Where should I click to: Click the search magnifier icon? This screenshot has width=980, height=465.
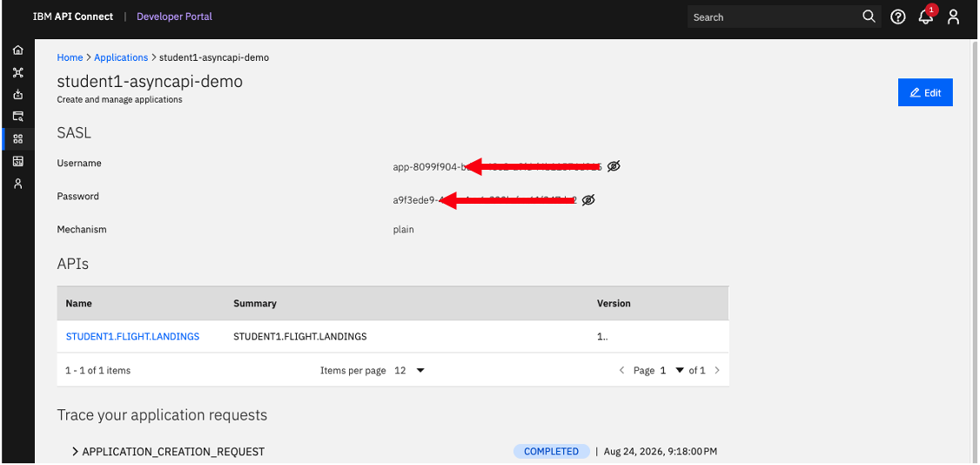point(869,17)
